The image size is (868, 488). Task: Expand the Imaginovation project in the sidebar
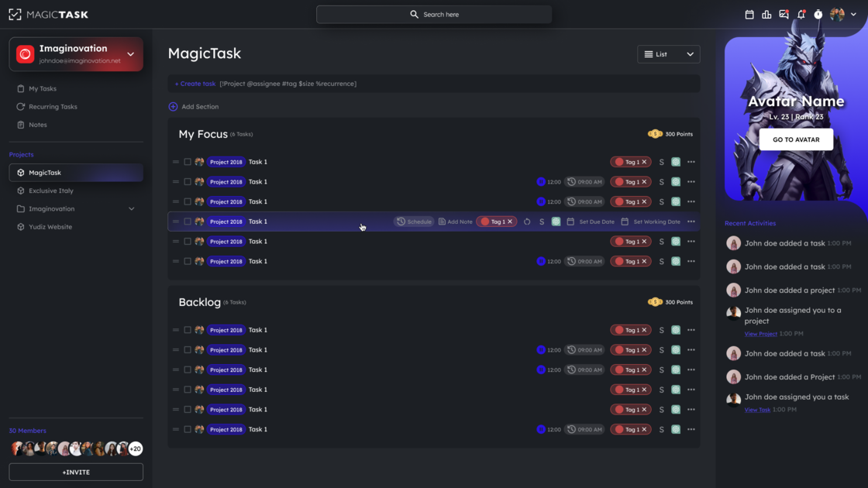pos(132,208)
